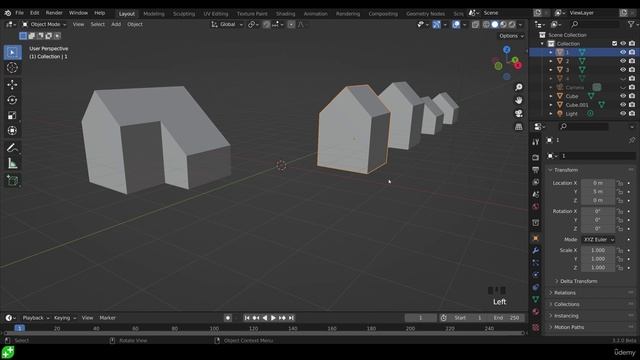This screenshot has width=640, height=360.
Task: Select the Select Box tool
Action: coord(12,52)
